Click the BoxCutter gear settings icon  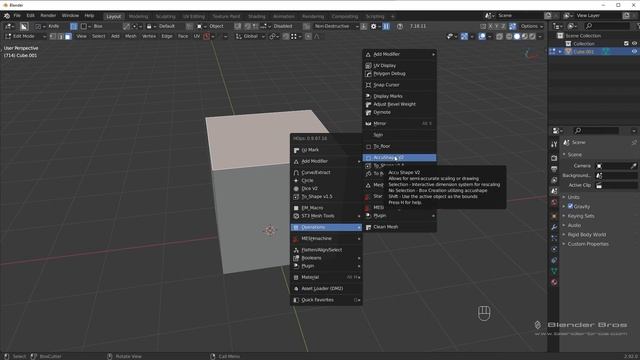pos(373,26)
